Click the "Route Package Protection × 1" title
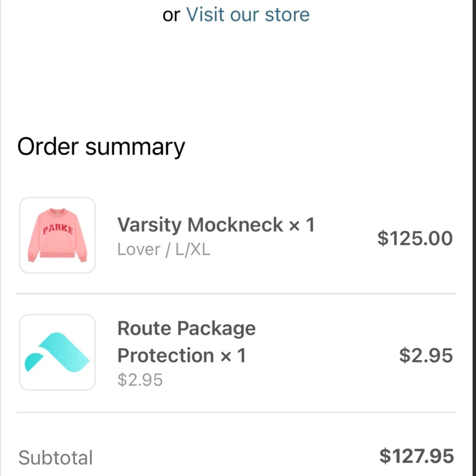 point(186,342)
